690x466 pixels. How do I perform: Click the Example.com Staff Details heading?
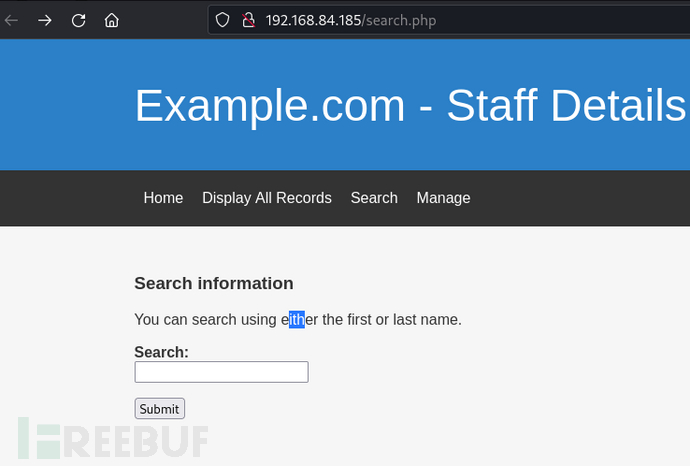pyautogui.click(x=410, y=105)
